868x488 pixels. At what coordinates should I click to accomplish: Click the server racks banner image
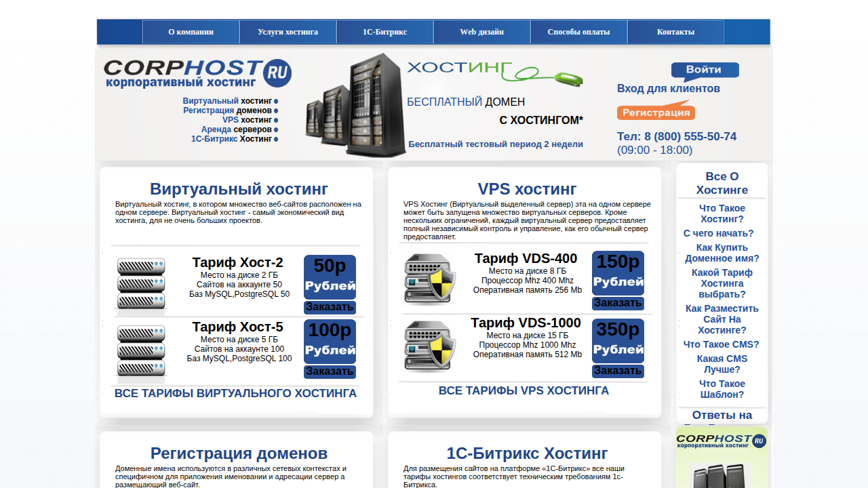point(355,105)
